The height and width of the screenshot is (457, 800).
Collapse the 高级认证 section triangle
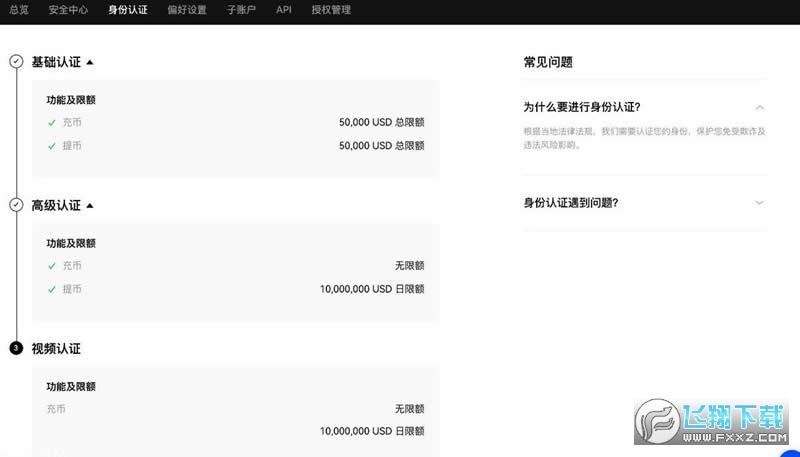[90, 205]
